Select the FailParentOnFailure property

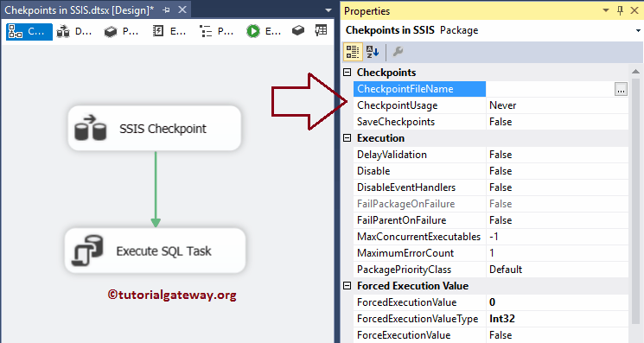[x=419, y=220]
